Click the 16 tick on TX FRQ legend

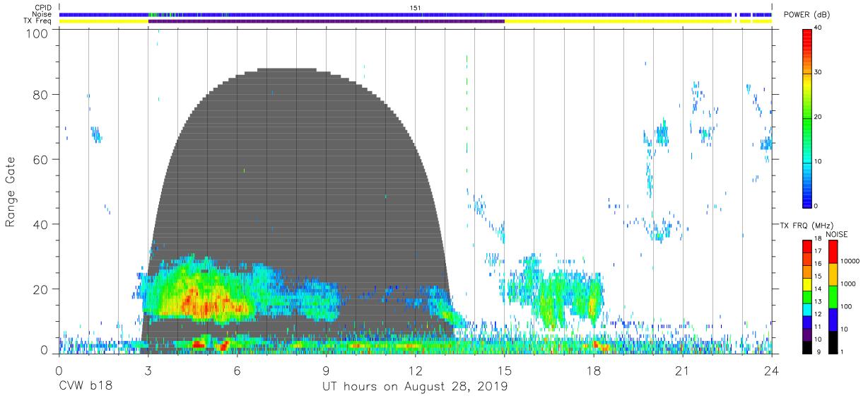click(819, 263)
